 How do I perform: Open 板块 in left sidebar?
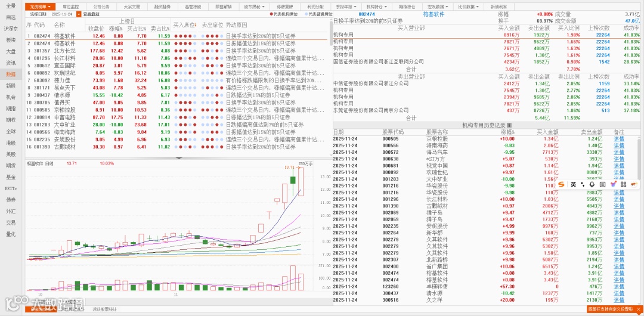(x=11, y=41)
